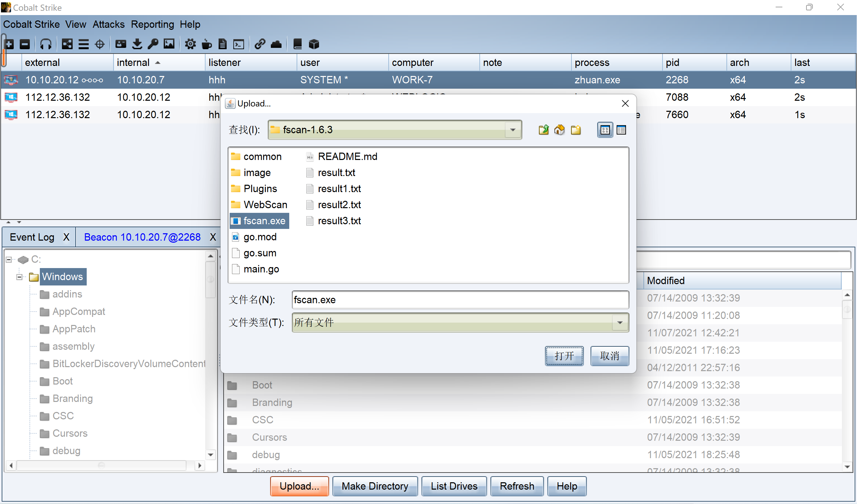857x504 pixels.
Task: Click the file name input field
Action: pyautogui.click(x=460, y=300)
